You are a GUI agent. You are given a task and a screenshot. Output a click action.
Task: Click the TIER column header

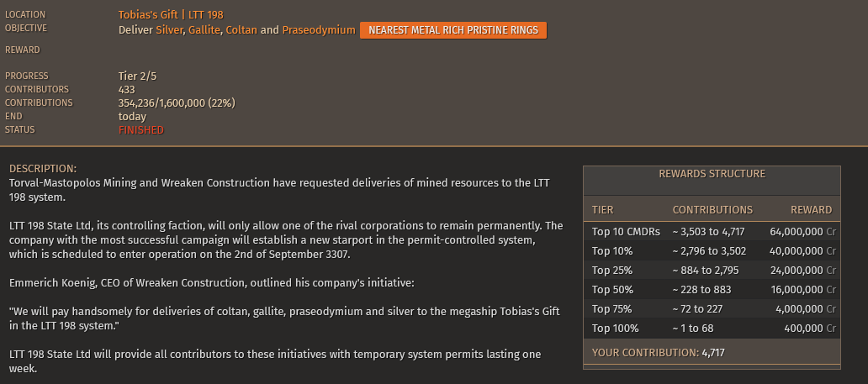point(603,210)
